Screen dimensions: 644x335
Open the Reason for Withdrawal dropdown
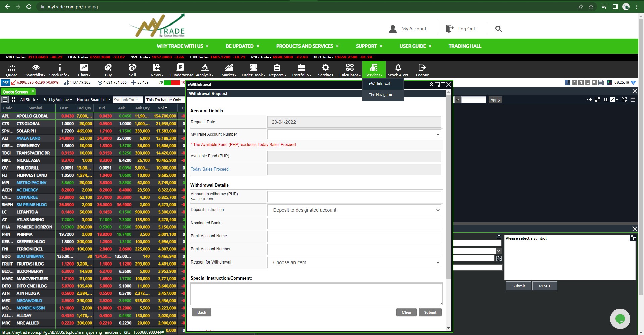point(354,262)
